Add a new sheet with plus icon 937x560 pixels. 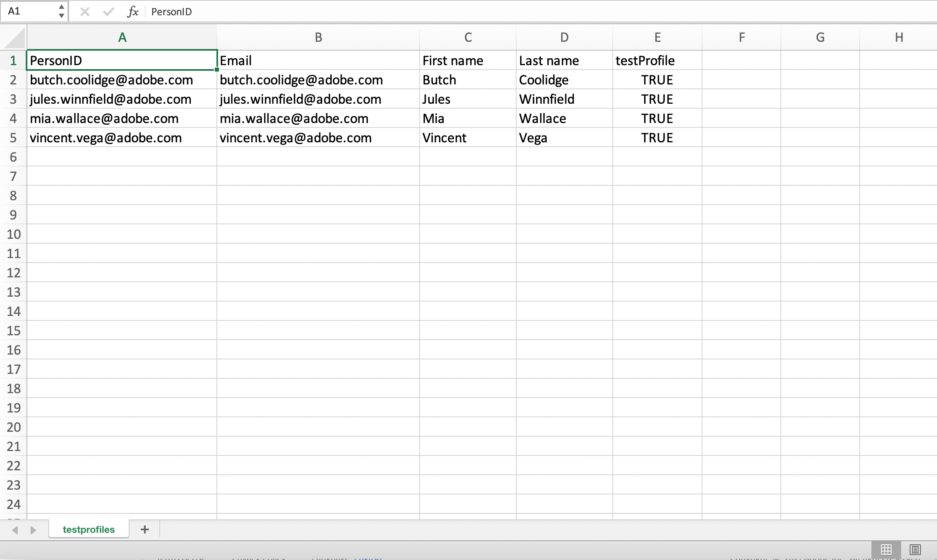coord(145,529)
